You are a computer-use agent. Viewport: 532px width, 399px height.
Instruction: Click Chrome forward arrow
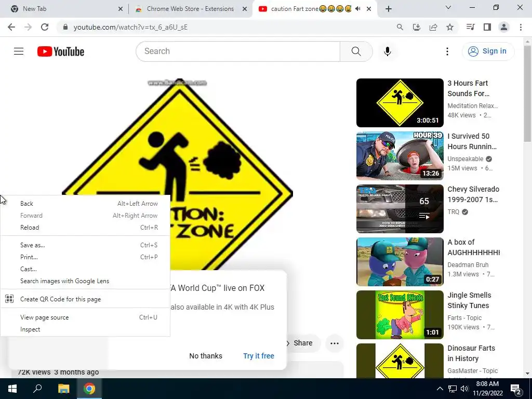coord(28,27)
